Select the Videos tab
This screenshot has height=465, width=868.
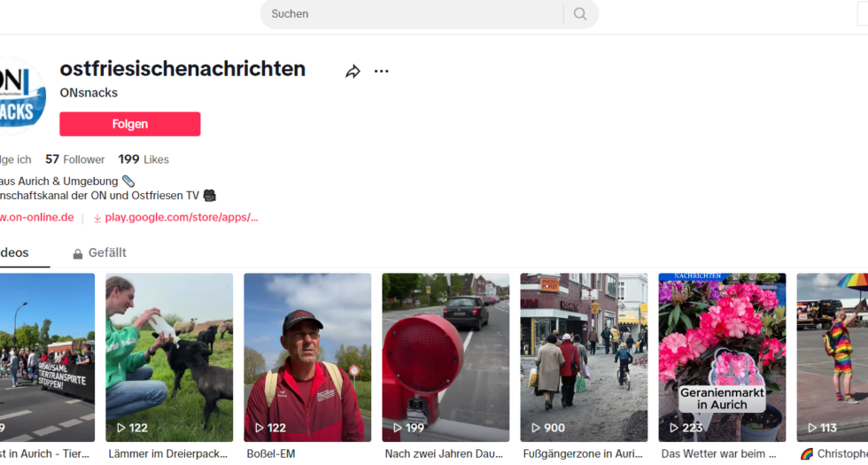pos(15,253)
